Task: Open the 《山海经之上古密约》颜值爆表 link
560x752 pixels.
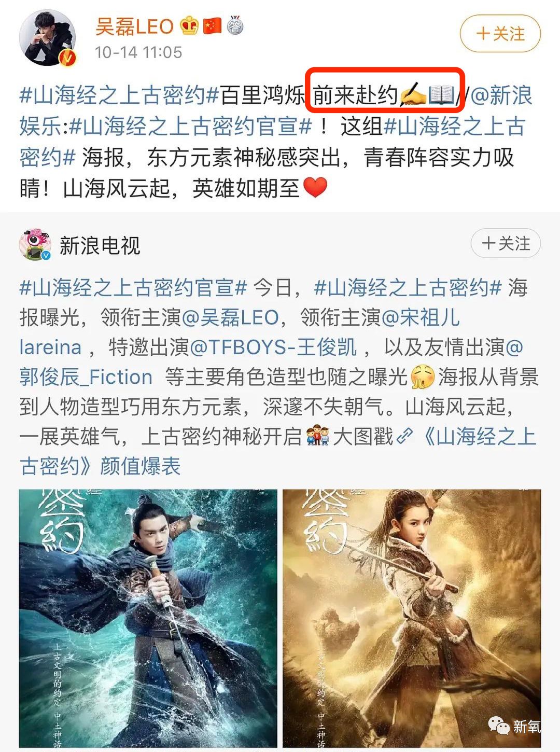Action: 278,451
